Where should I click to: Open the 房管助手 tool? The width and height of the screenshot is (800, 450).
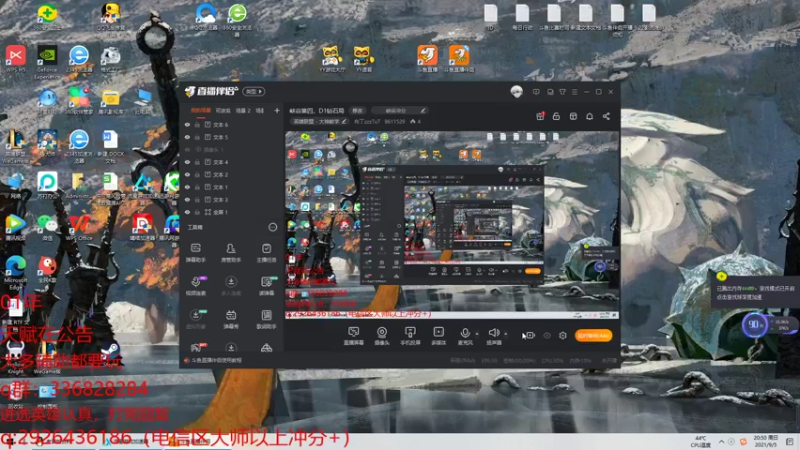click(231, 253)
